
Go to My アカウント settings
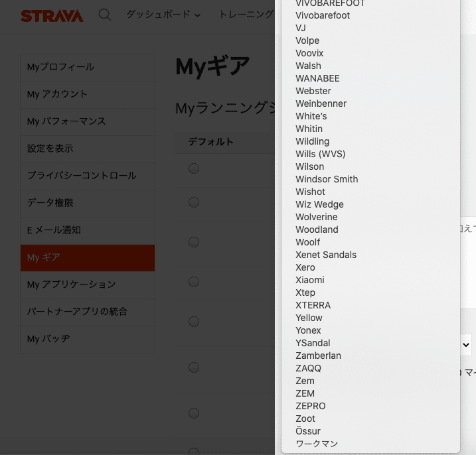coord(88,95)
